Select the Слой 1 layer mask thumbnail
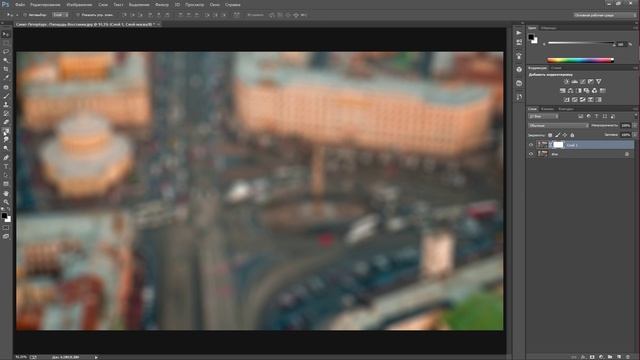 click(558, 145)
